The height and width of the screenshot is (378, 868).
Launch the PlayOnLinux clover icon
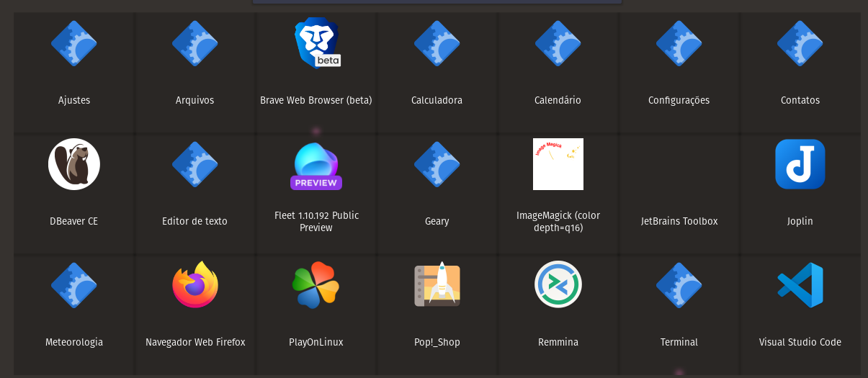tap(316, 285)
